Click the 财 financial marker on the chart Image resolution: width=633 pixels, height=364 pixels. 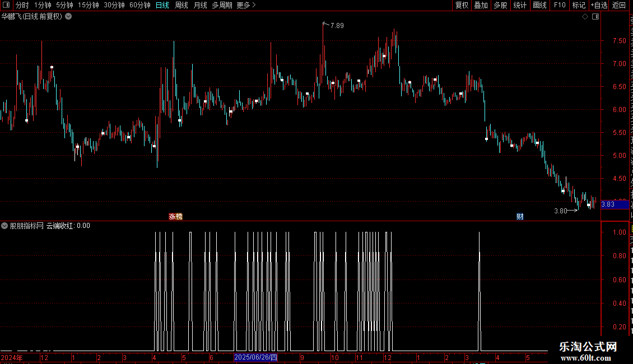click(x=520, y=217)
